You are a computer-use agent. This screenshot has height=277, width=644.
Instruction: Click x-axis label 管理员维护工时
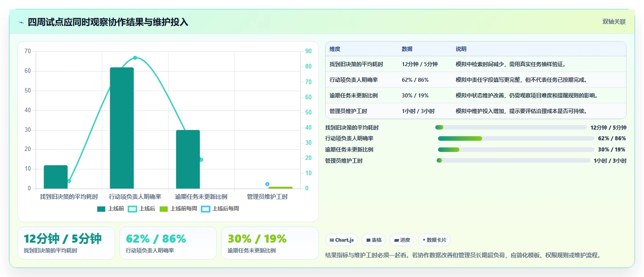tap(267, 197)
